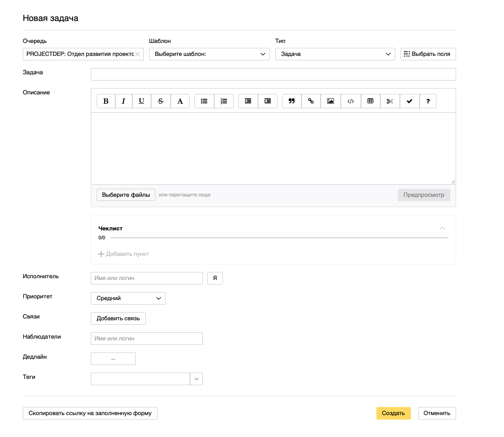The height and width of the screenshot is (437, 504).
Task: Click the Создать button
Action: pyautogui.click(x=393, y=413)
